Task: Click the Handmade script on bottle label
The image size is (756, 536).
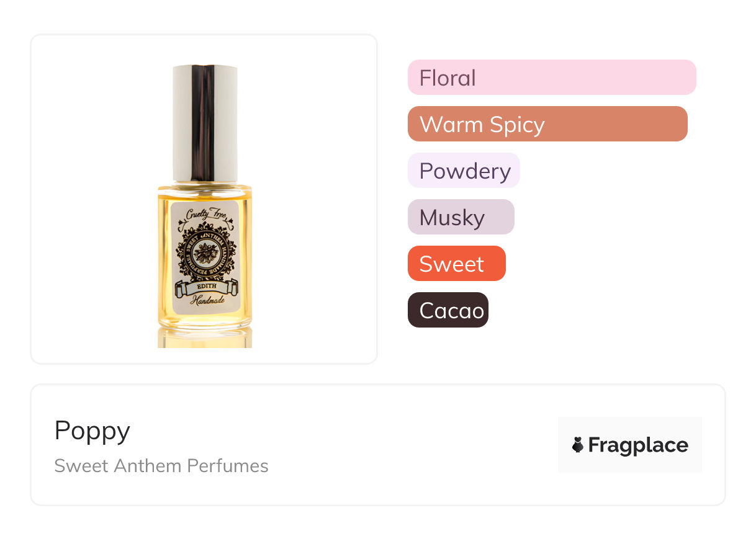Action: click(205, 300)
